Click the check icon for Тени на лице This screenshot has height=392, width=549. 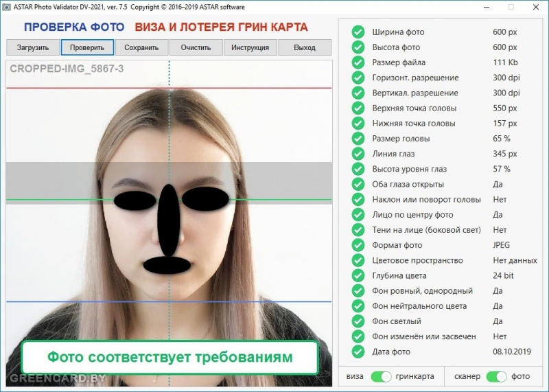pos(358,230)
